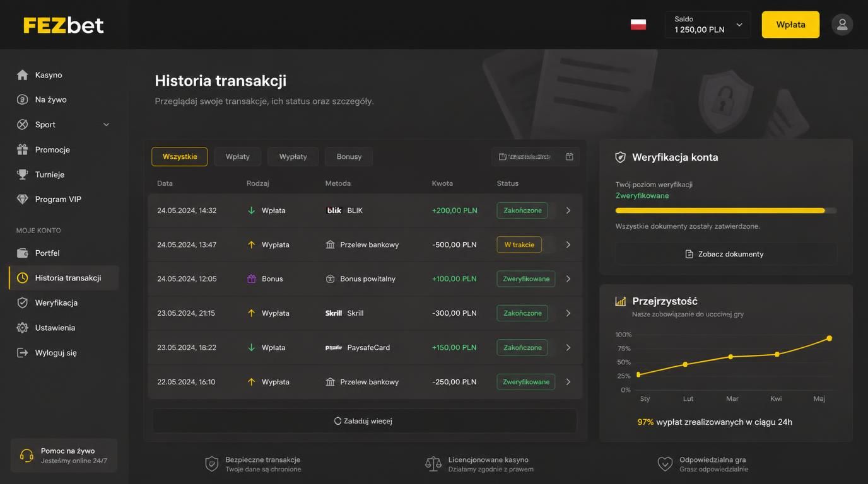Click the BLIK payment logo
Image resolution: width=868 pixels, height=484 pixels.
click(x=334, y=210)
